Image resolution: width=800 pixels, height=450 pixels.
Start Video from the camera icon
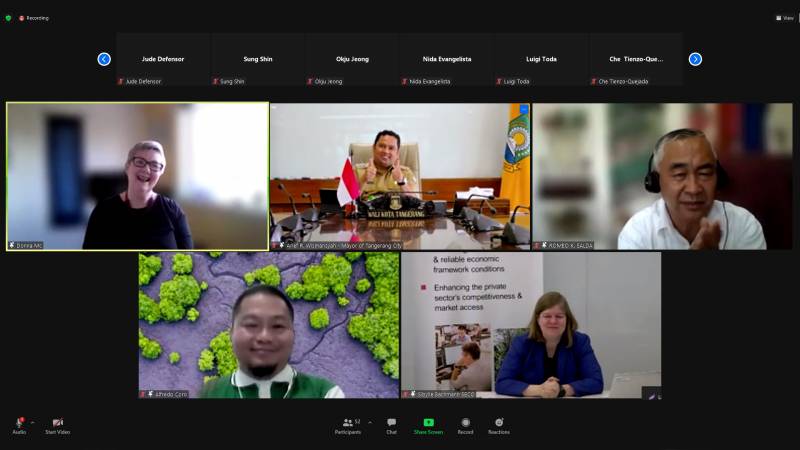[58, 423]
